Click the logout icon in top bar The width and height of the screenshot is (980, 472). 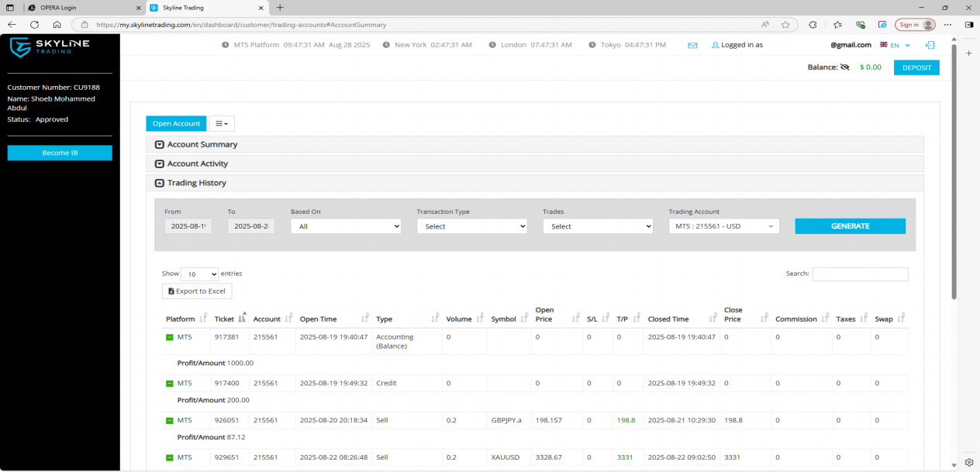pos(930,45)
